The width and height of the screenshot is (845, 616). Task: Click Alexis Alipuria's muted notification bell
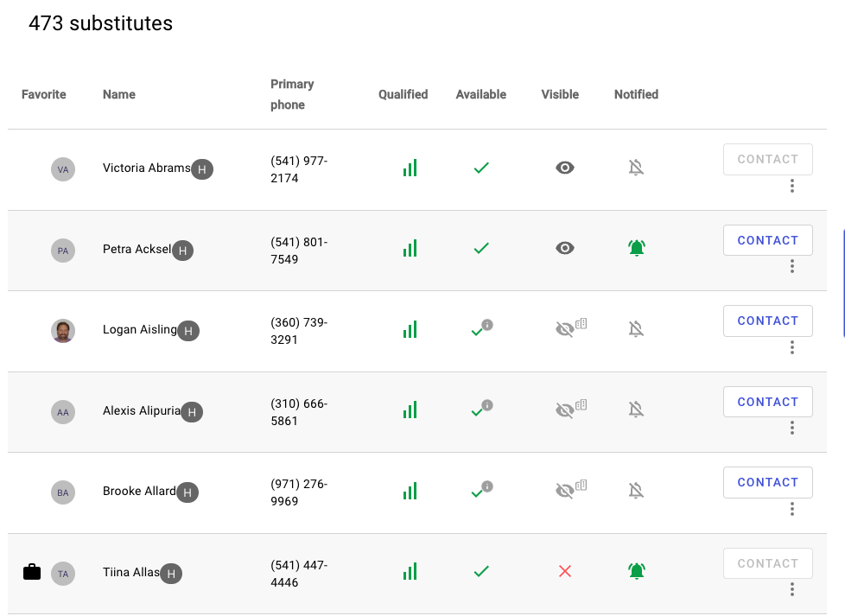(x=637, y=410)
